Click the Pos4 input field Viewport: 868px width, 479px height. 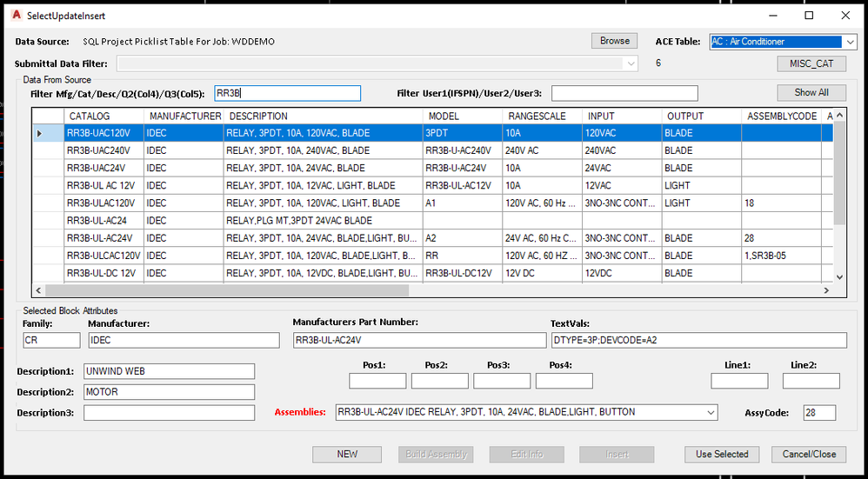click(x=564, y=381)
